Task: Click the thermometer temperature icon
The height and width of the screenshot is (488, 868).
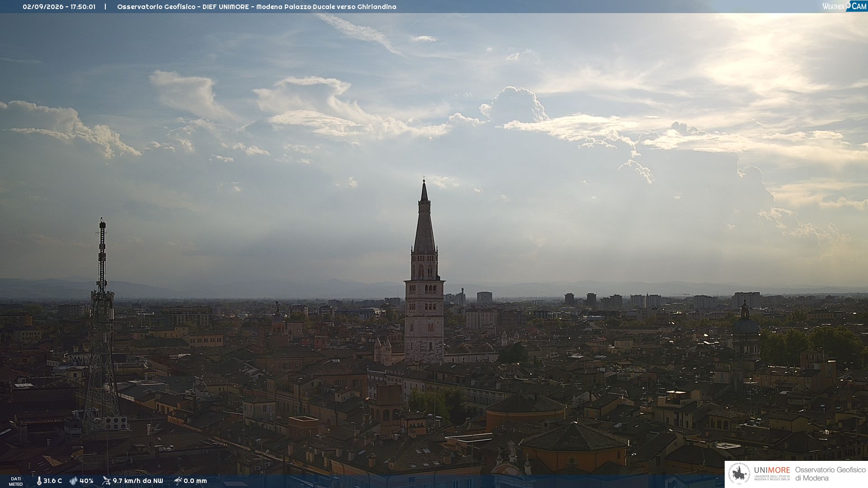Action: [39, 481]
